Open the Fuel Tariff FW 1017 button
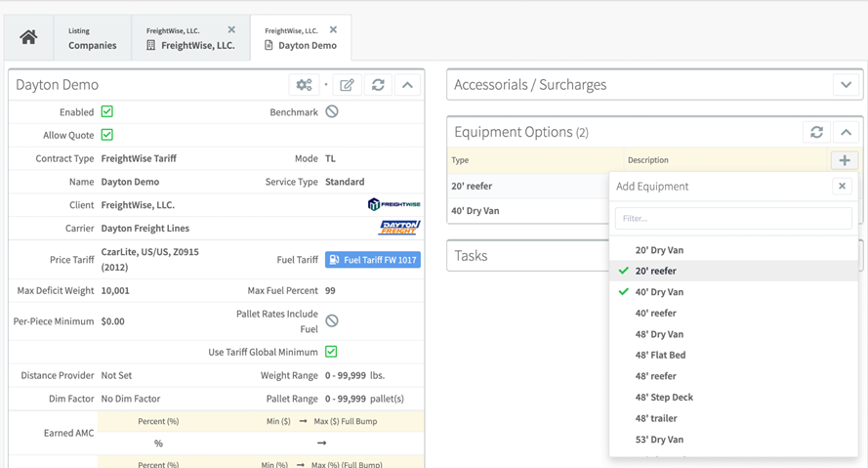The width and height of the screenshot is (868, 468). pyautogui.click(x=373, y=260)
